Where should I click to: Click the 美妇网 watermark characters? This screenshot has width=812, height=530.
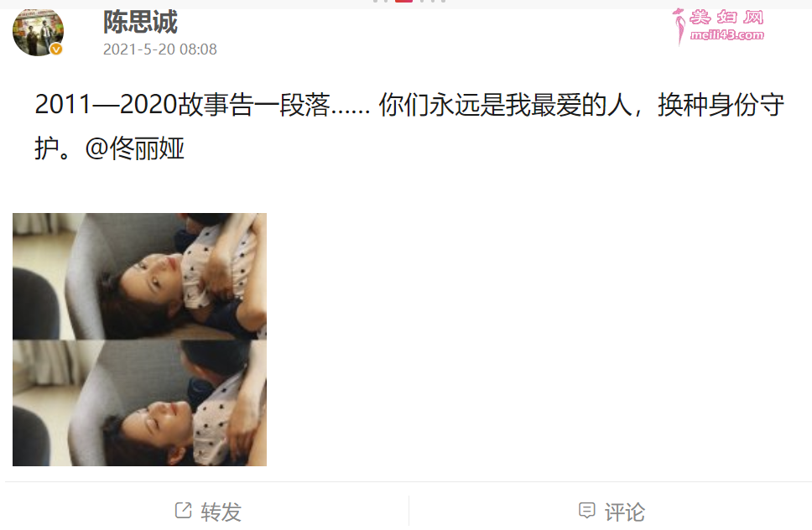[x=726, y=17]
